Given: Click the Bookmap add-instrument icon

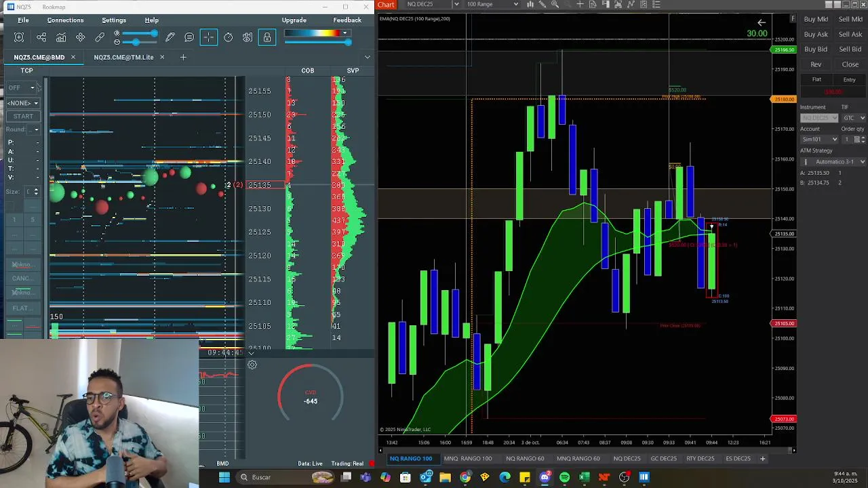Looking at the screenshot, I should (x=19, y=37).
